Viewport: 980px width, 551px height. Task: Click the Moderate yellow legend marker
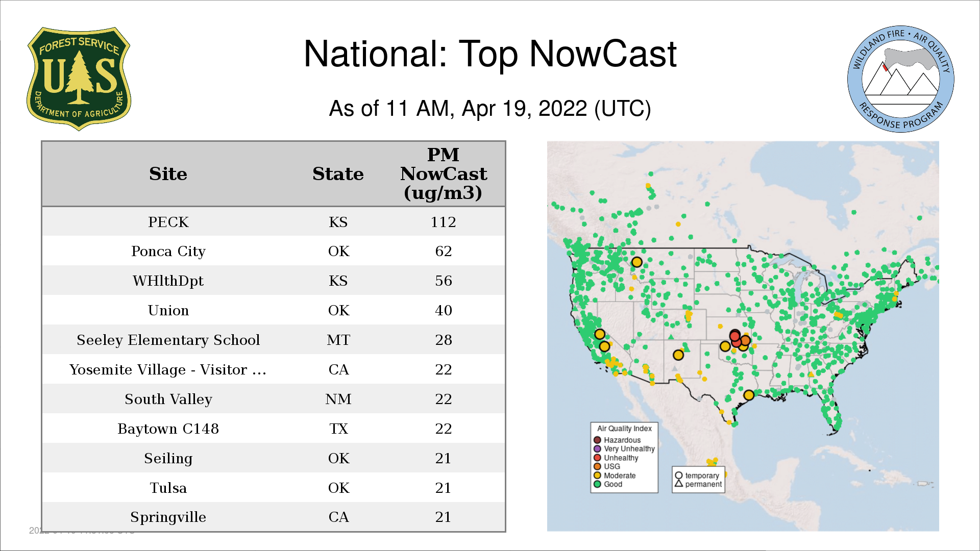point(597,475)
